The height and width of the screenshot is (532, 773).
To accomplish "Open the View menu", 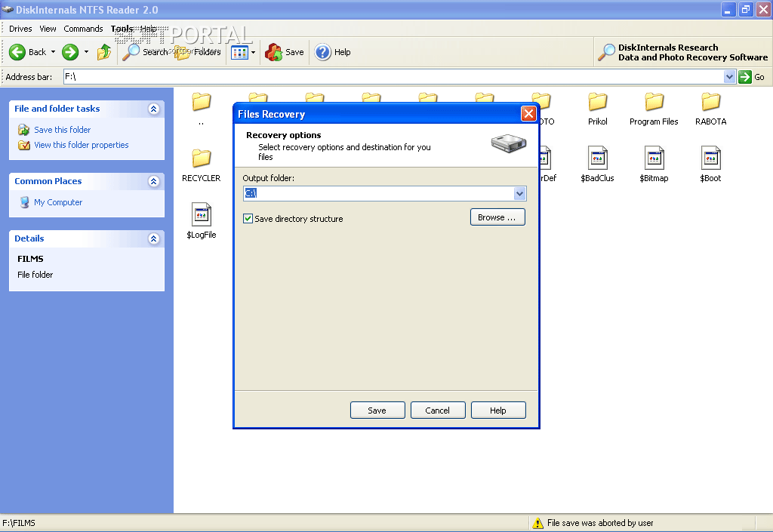I will pyautogui.click(x=48, y=29).
